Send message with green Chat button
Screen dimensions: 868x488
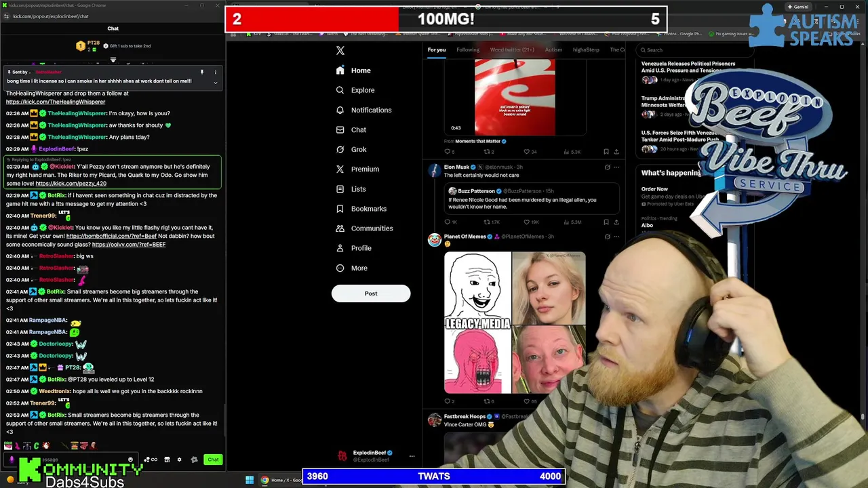[x=213, y=460]
